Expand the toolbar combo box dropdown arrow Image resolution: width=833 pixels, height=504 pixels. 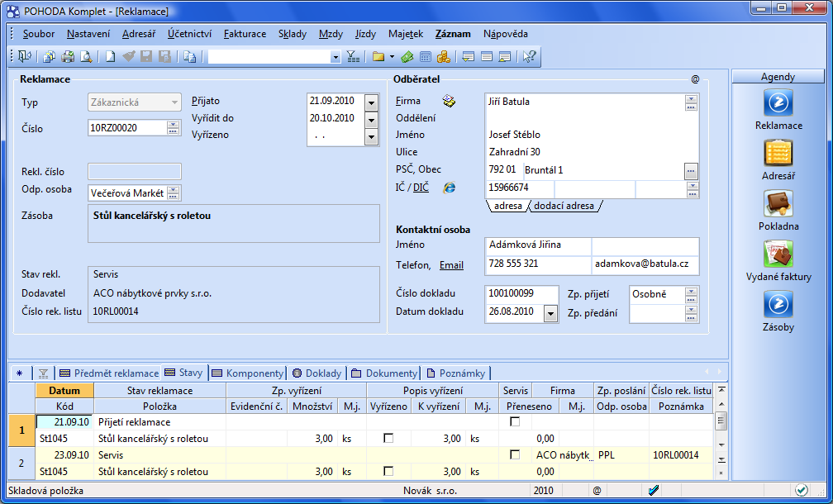(x=336, y=57)
